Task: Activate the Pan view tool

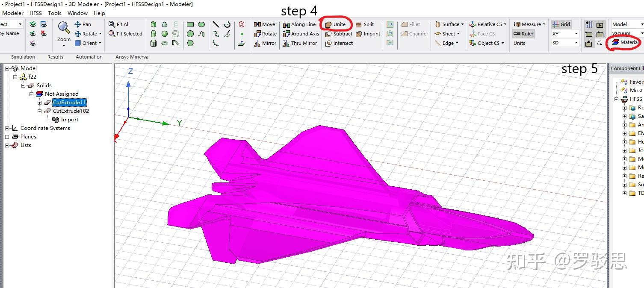Action: point(83,24)
